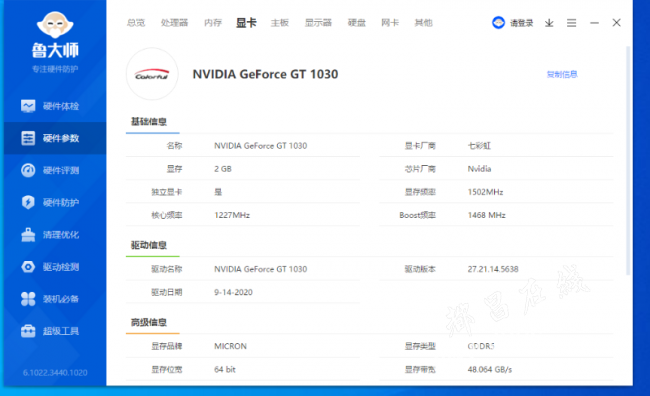This screenshot has height=396, width=650.
Task: Close the 鲁大师 window
Action: (x=616, y=23)
